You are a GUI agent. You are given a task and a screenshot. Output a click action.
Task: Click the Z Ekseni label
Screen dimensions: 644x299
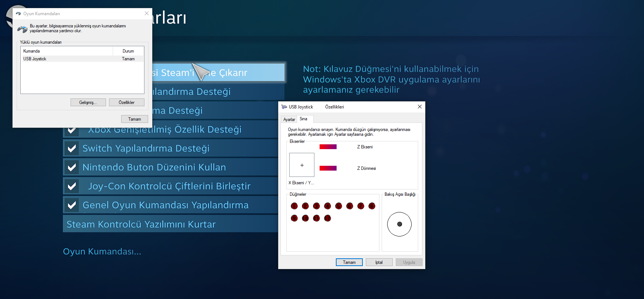coord(365,147)
